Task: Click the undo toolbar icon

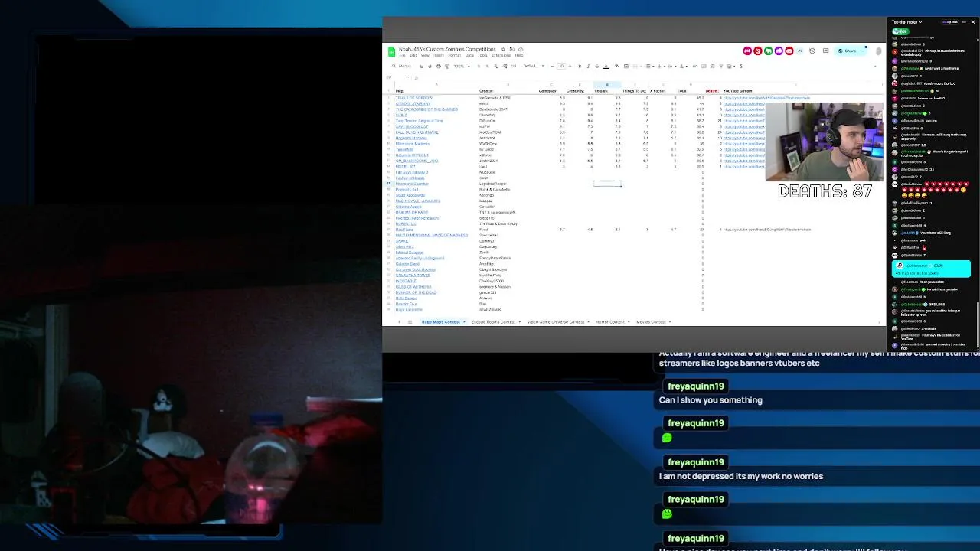Action: (x=421, y=66)
